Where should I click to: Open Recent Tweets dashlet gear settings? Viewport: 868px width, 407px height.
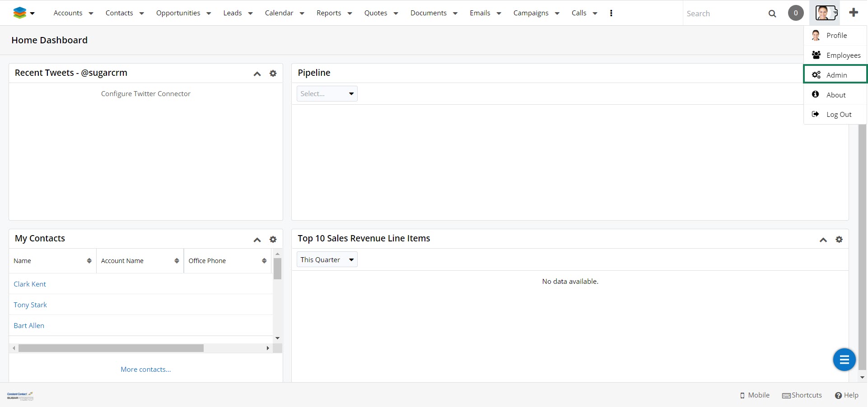click(x=273, y=74)
